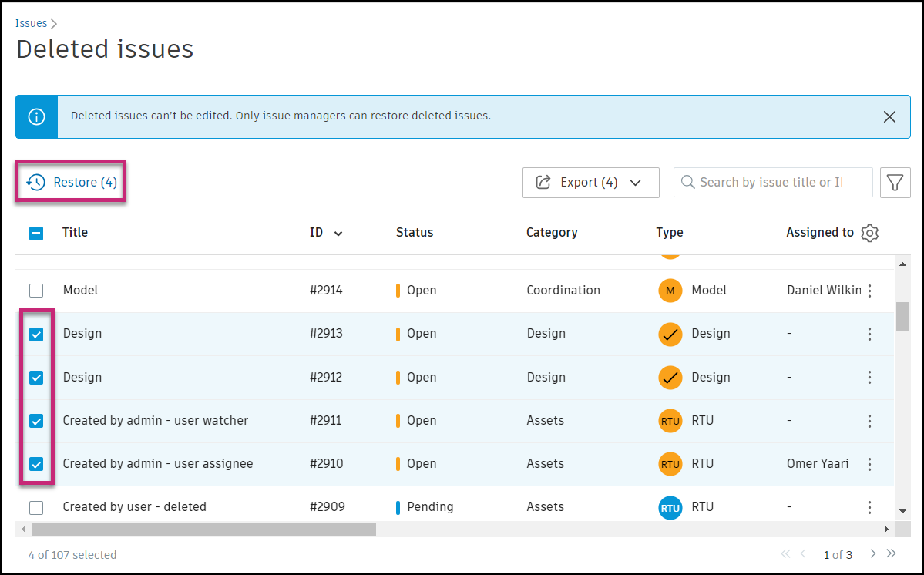This screenshot has height=575, width=924.
Task: Check the 'Created by user - deleted' checkbox
Action: [x=36, y=507]
